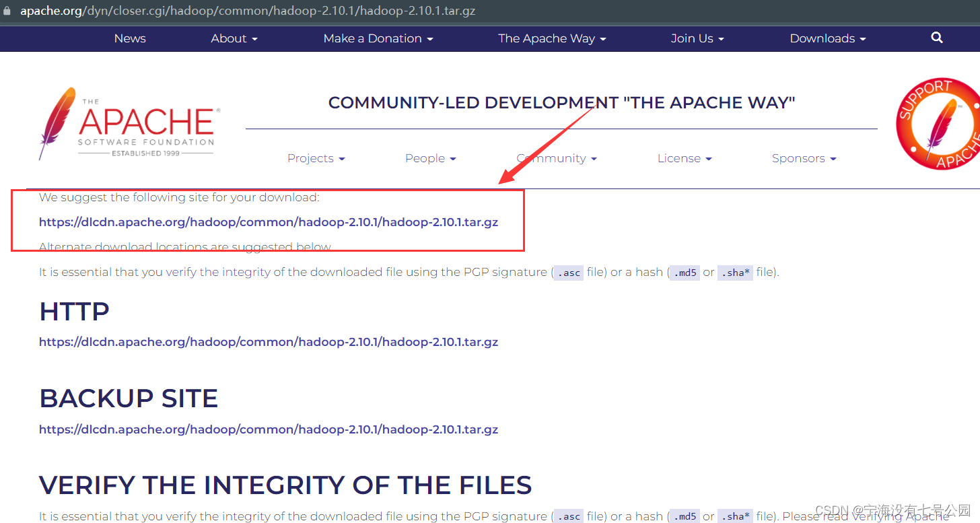Open the License dropdown menu
The image size is (980, 523).
pos(685,158)
